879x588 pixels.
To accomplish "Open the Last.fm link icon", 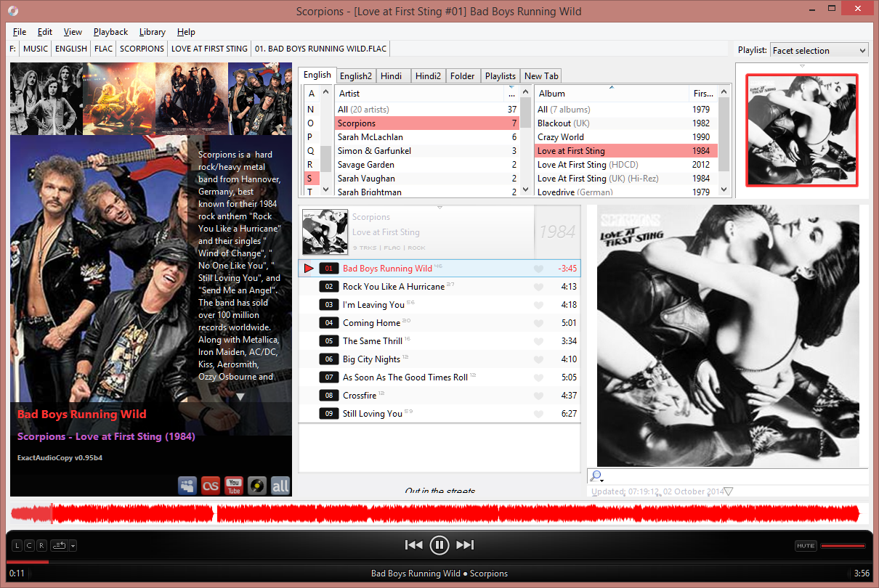I will click(x=211, y=486).
